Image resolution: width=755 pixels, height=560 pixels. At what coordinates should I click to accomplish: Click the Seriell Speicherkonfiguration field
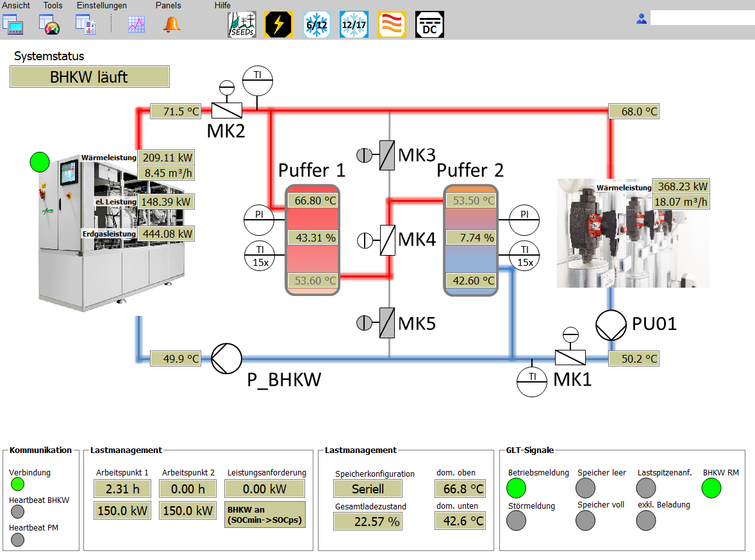(x=368, y=489)
